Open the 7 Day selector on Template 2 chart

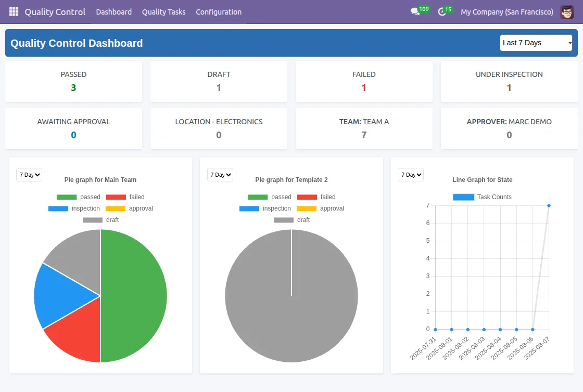point(220,175)
